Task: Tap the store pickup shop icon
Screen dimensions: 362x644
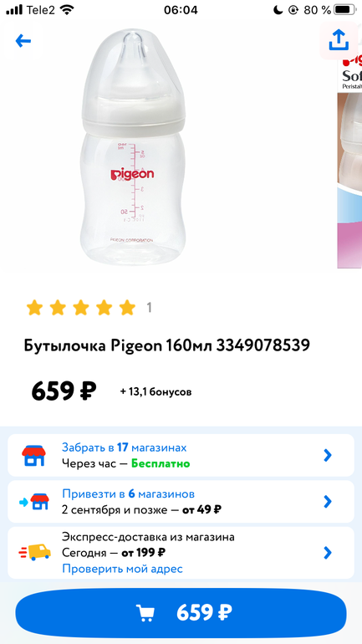Action: [x=34, y=456]
